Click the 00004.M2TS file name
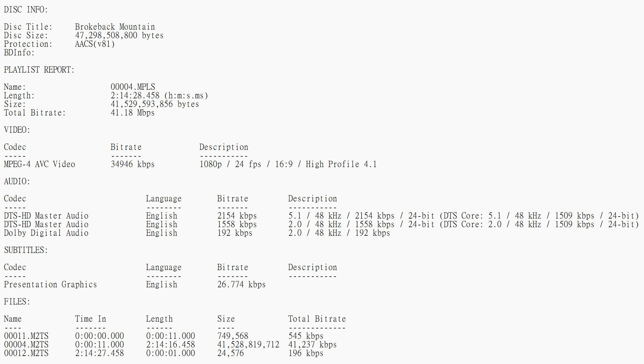 tap(26, 345)
